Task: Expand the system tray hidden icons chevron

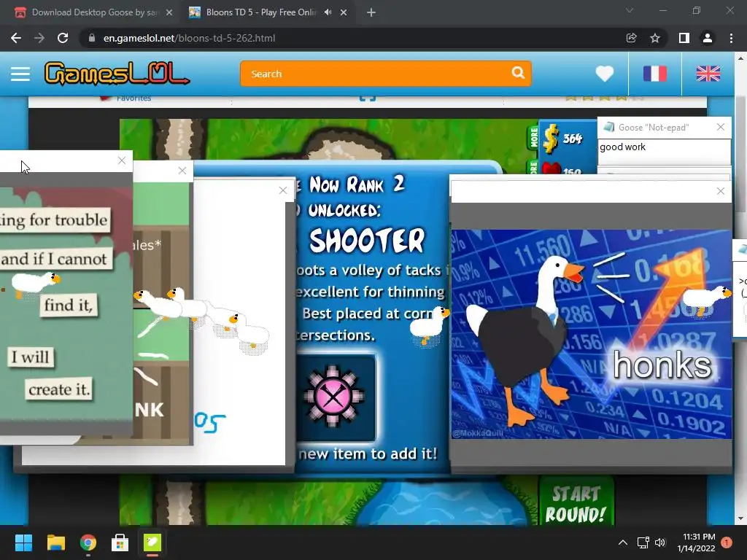Action: tap(623, 542)
